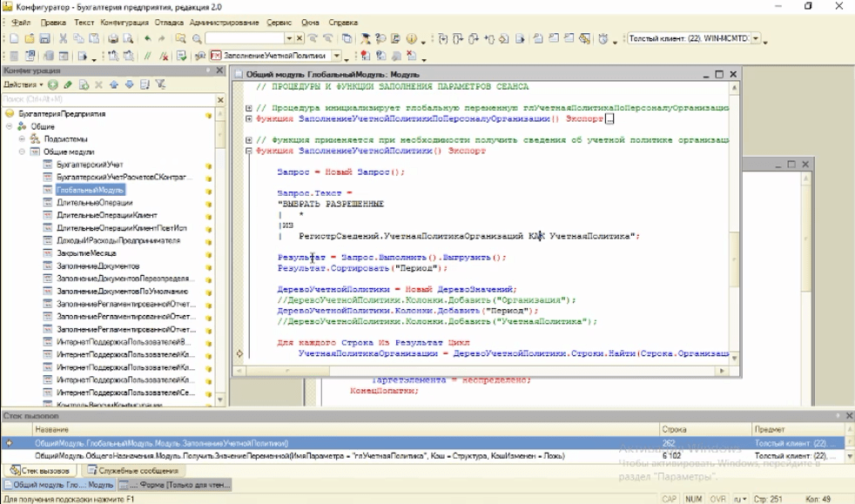Run syntax check with the green checkmark icon
The image size is (855, 504).
click(182, 56)
